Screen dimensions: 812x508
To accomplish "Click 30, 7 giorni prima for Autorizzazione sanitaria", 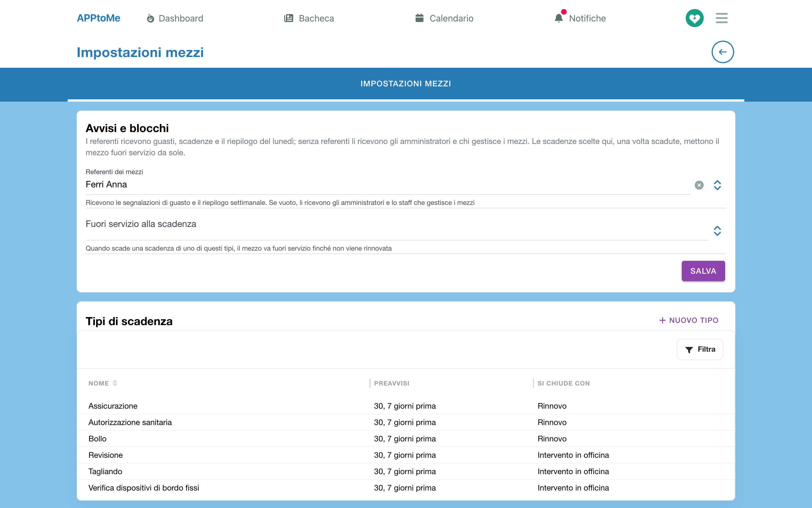I will (x=405, y=422).
